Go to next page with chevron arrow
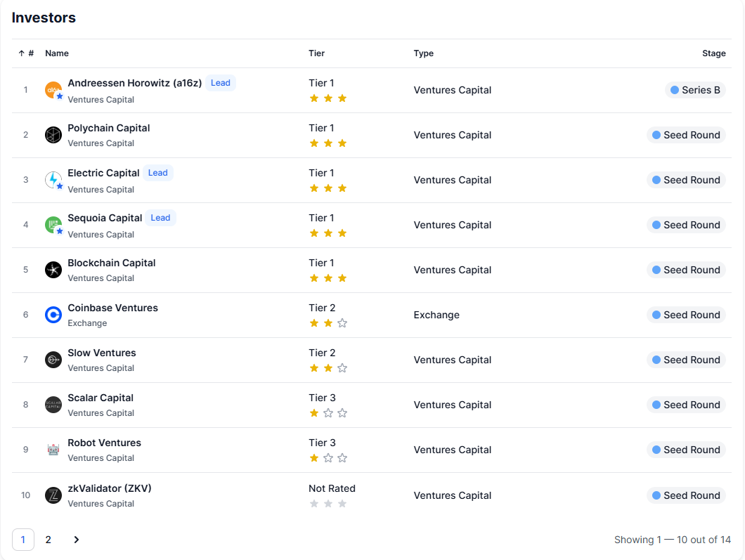 77,540
